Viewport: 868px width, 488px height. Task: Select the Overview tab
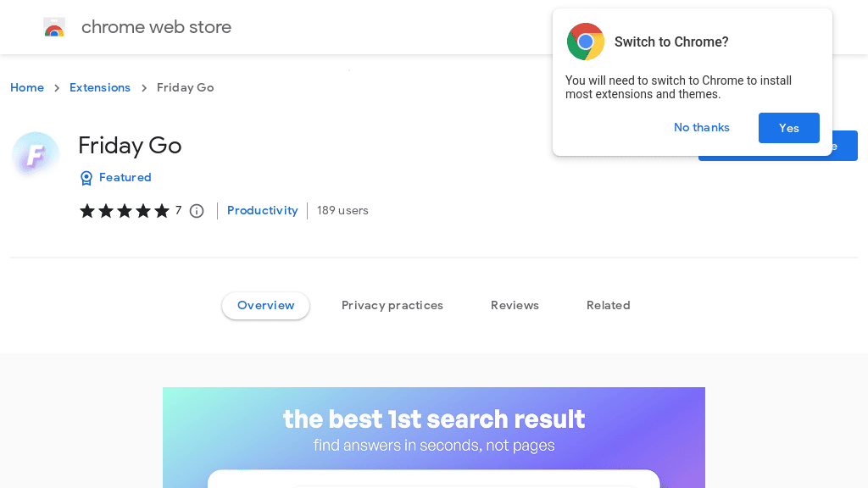[x=265, y=305]
